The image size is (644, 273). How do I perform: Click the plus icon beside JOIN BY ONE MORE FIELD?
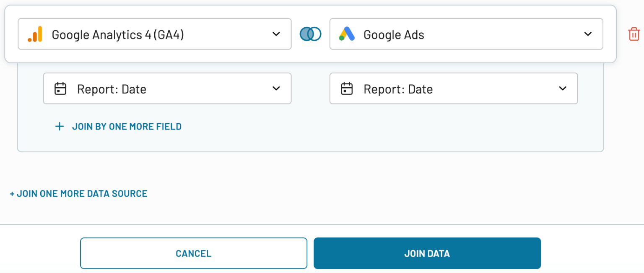tap(60, 126)
